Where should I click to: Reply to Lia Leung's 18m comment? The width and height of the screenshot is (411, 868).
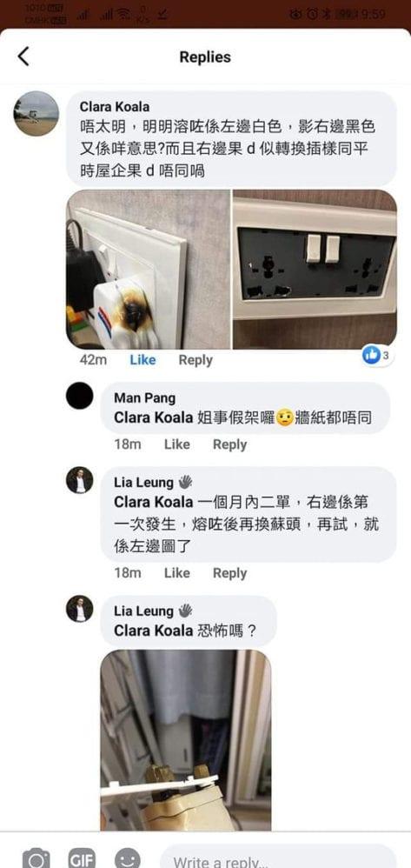pos(229,573)
